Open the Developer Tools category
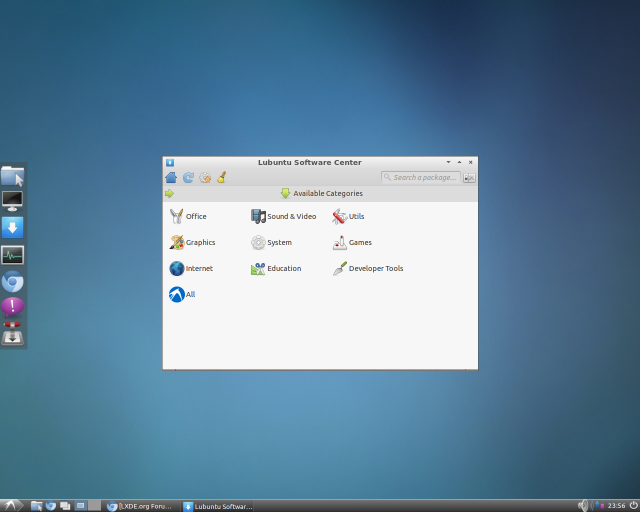This screenshot has height=512, width=640. click(368, 269)
